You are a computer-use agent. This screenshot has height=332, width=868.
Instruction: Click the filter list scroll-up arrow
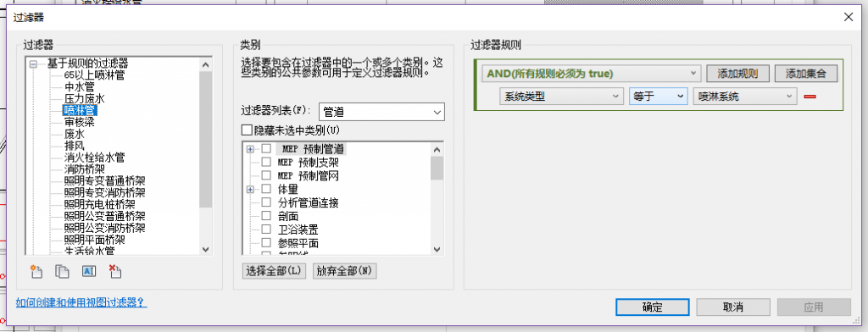coord(206,64)
